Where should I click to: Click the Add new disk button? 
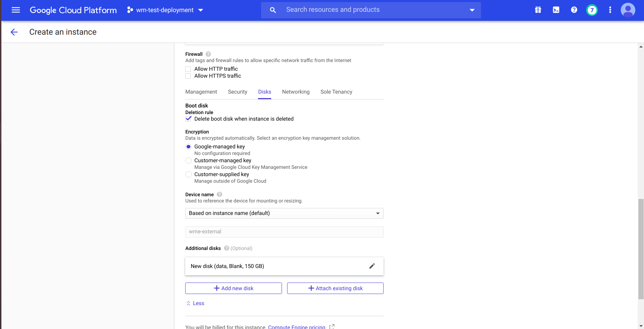[x=233, y=288]
